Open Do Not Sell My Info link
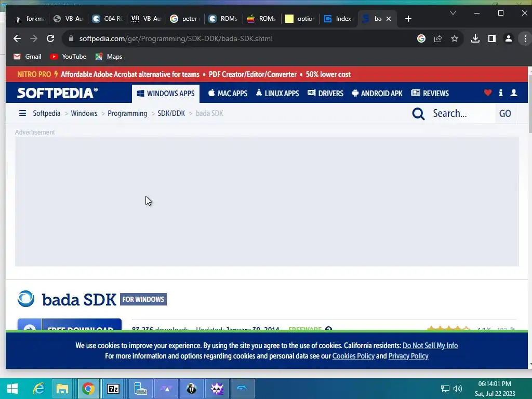 click(x=430, y=345)
